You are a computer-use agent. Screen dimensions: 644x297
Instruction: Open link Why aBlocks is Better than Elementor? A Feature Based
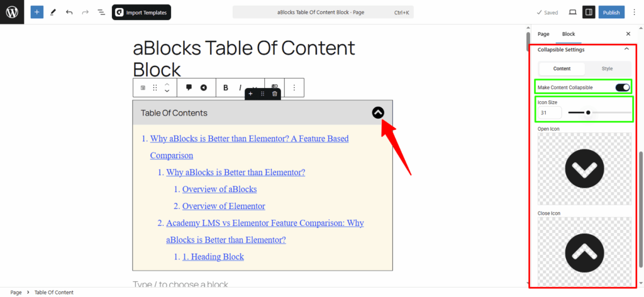[x=249, y=139]
